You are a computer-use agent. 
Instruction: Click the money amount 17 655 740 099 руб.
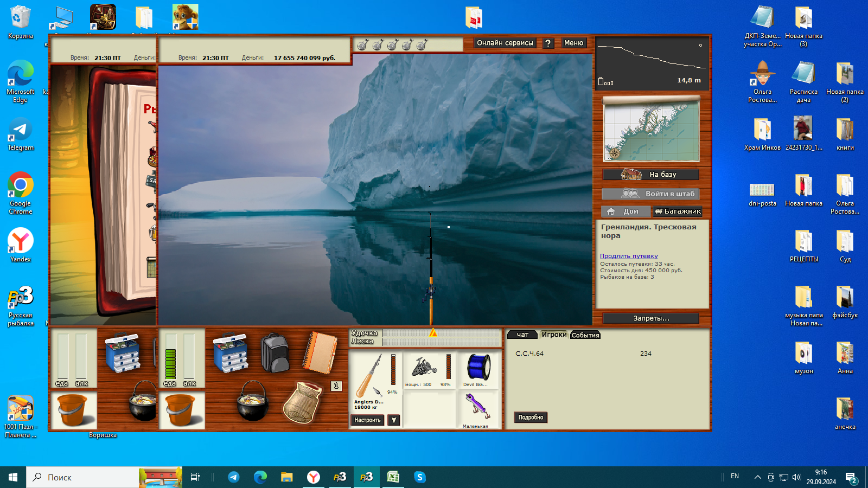coord(304,58)
